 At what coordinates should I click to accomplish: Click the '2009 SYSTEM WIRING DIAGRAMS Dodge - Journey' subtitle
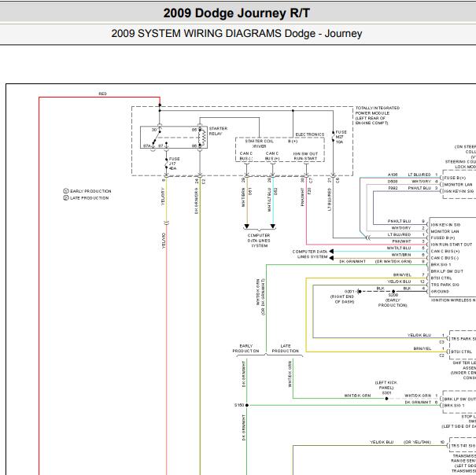coord(237,33)
